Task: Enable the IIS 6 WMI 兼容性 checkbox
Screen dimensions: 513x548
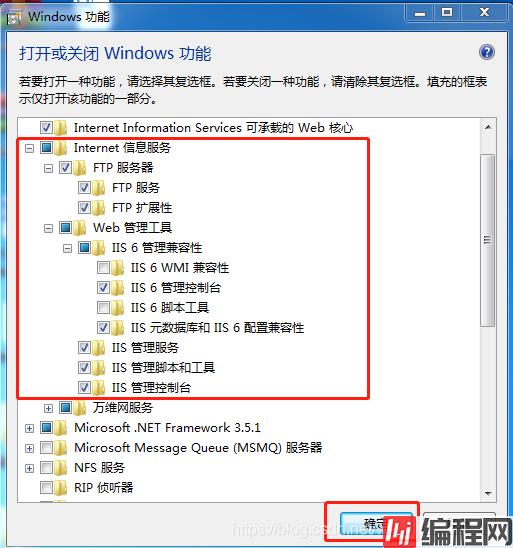Action: tap(103, 268)
